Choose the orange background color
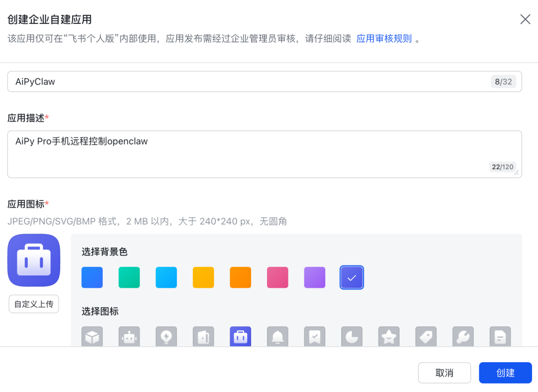538x392 pixels. click(241, 277)
